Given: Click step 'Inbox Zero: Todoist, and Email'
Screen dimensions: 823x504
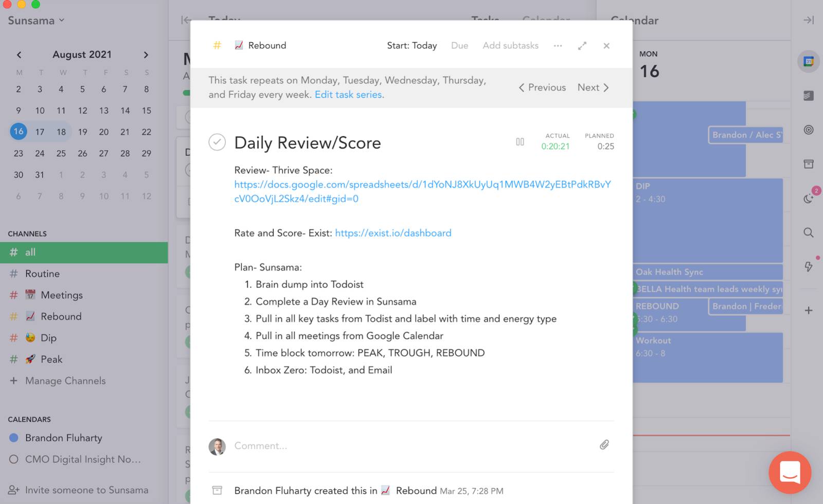Looking at the screenshot, I should [324, 370].
